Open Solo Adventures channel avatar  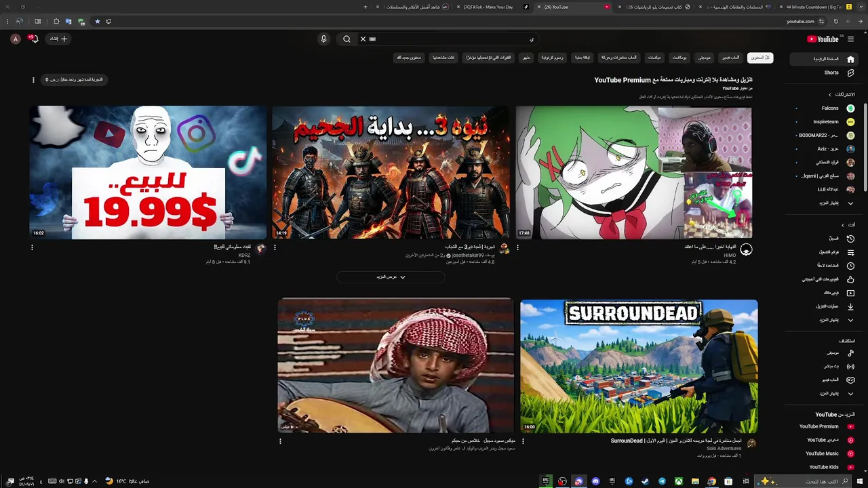[x=751, y=444]
